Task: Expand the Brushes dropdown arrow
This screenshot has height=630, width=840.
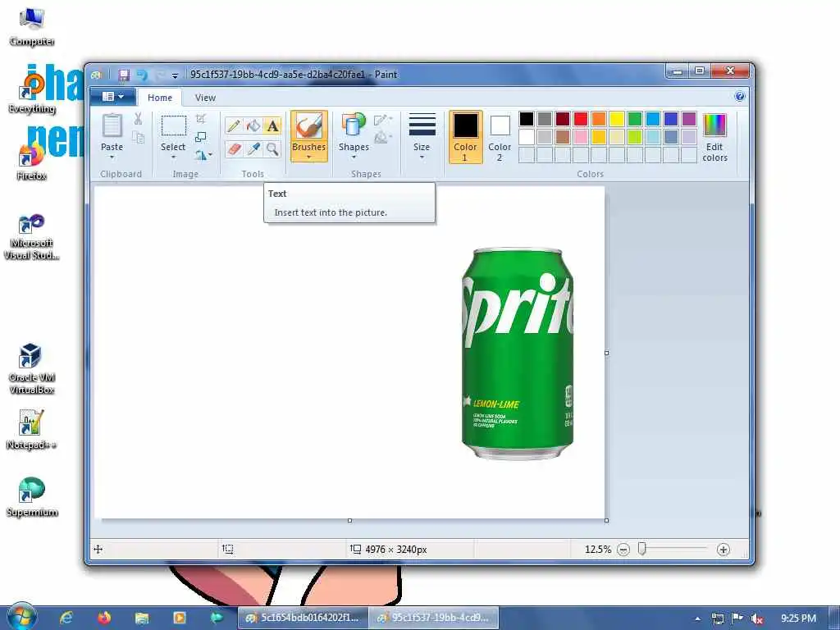Action: click(309, 157)
